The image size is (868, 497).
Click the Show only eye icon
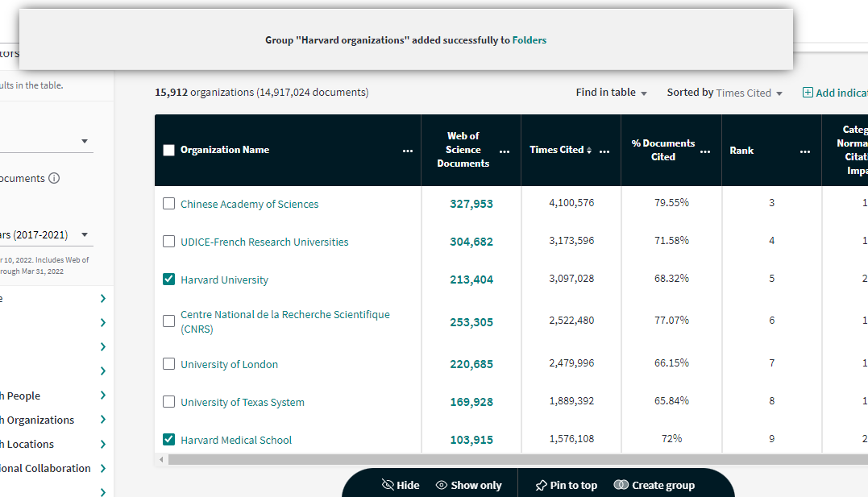(x=442, y=485)
